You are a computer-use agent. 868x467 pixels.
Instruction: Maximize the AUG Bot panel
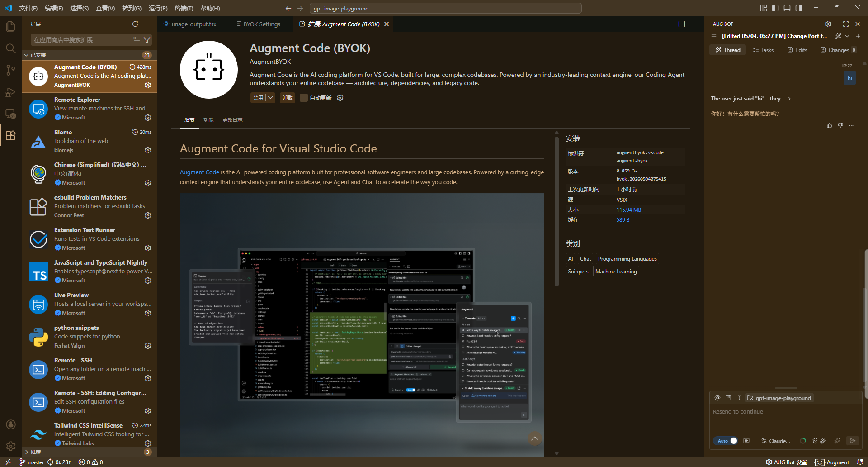point(846,24)
